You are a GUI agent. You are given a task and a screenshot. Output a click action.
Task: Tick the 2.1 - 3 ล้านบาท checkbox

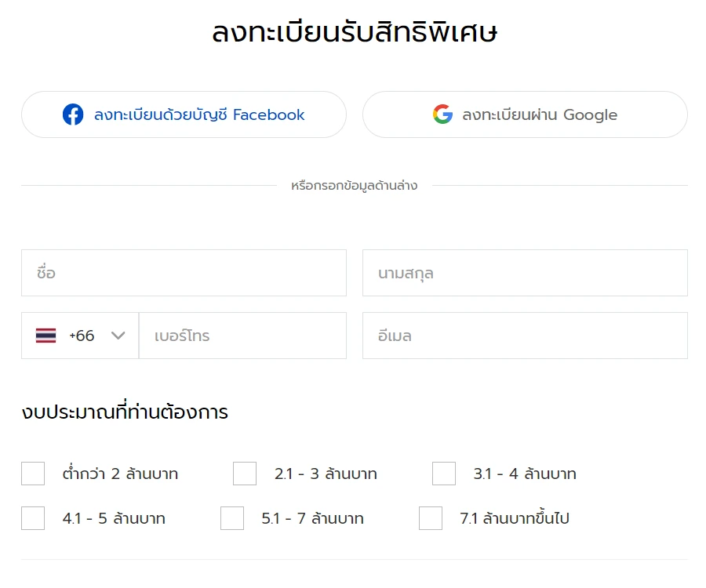point(245,474)
